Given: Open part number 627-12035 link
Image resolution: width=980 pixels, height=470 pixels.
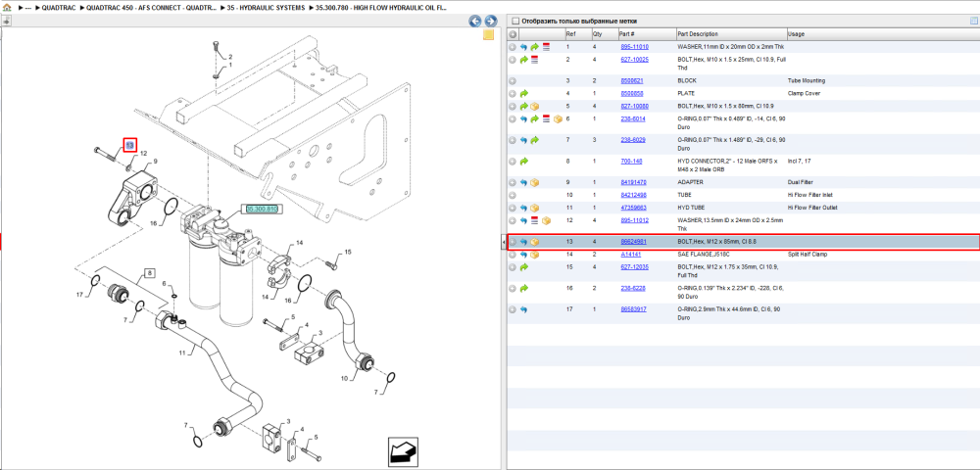Looking at the screenshot, I should click(634, 267).
